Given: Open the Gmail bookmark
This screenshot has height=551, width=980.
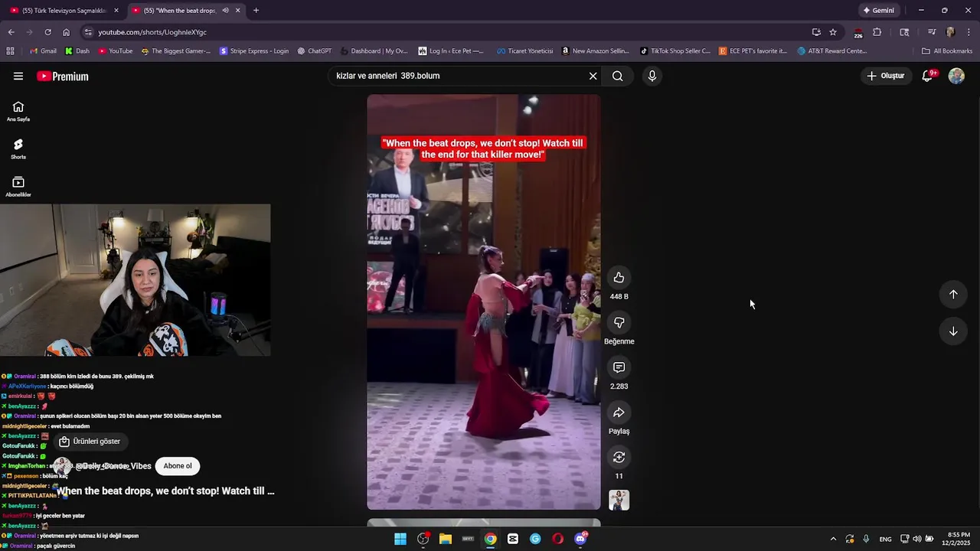Looking at the screenshot, I should point(43,51).
